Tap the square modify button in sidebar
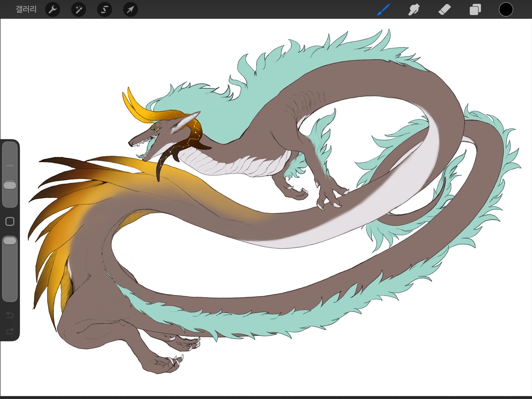This screenshot has width=532, height=399. point(10,221)
